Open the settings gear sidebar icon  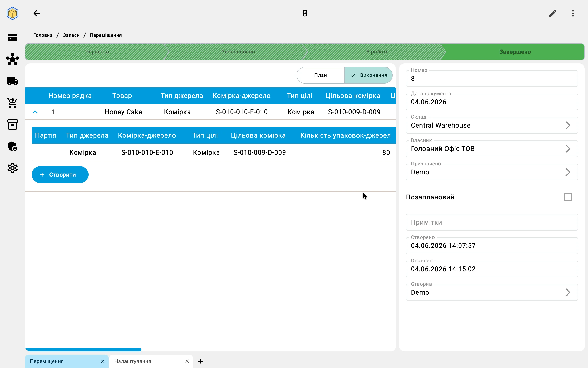[x=12, y=168]
